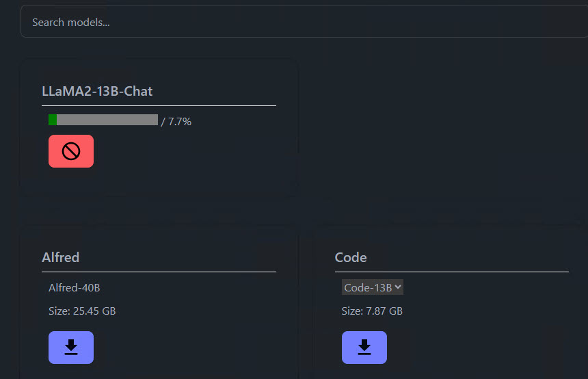
Task: Click the divider under LLaMA2-13B-Chat title
Action: click(159, 105)
